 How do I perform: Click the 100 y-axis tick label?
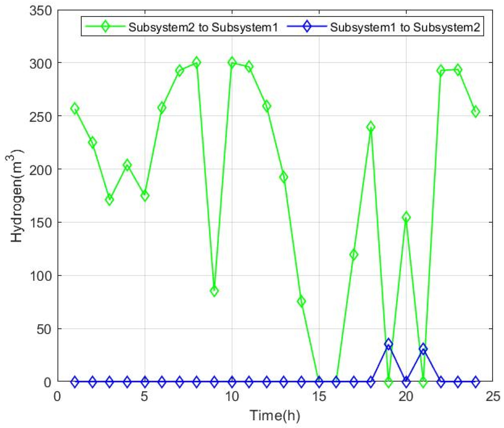41,276
